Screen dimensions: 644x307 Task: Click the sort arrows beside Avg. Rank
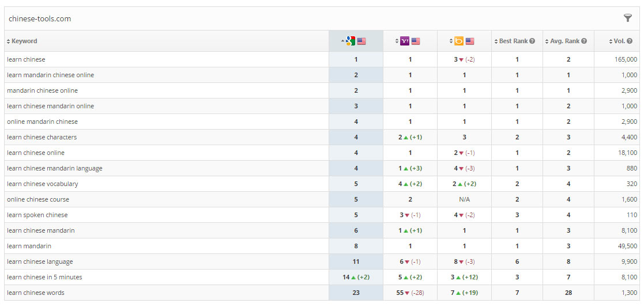coord(547,41)
